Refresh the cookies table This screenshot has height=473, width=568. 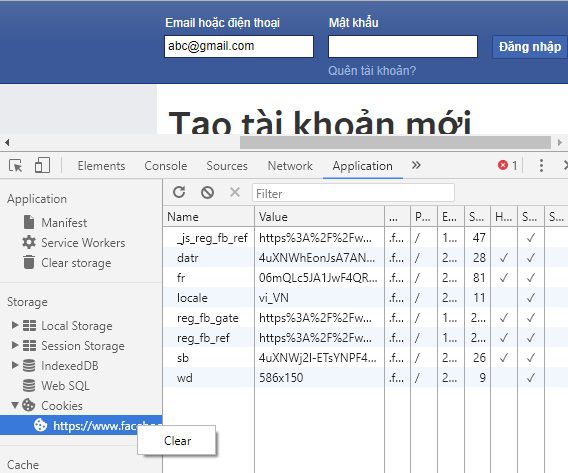click(x=179, y=192)
